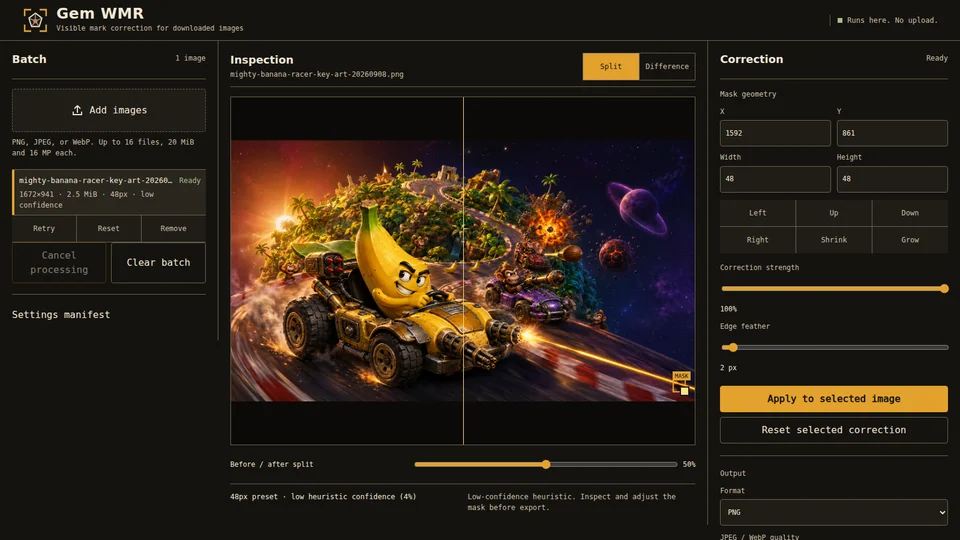
Task: Click the Gem WMR logo icon
Action: [35, 20]
